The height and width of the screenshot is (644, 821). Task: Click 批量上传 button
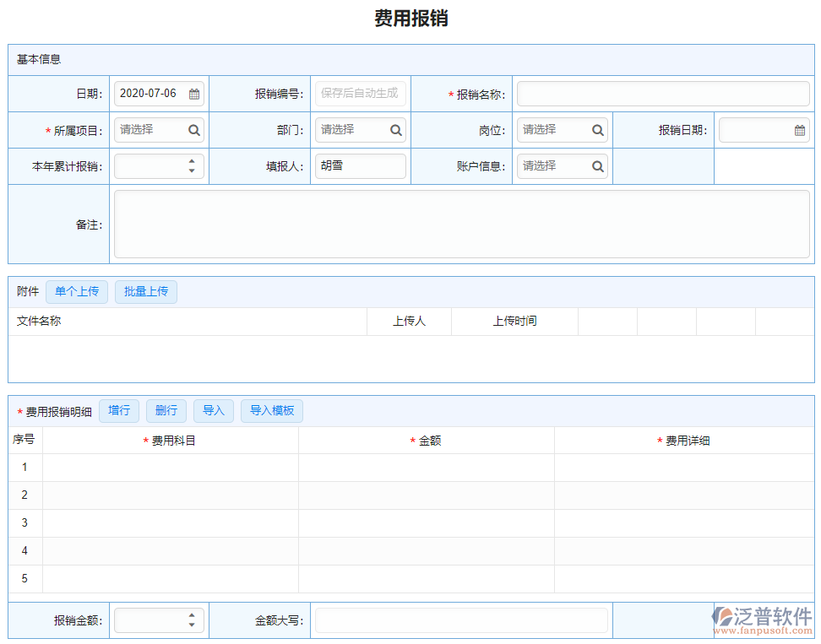click(x=146, y=292)
